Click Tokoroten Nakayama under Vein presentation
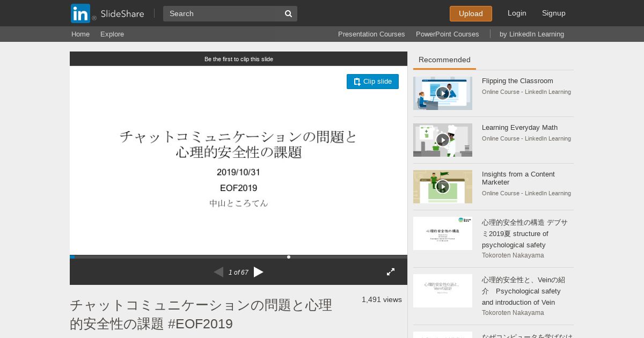Viewport: 644px width, 338px height. click(x=513, y=313)
